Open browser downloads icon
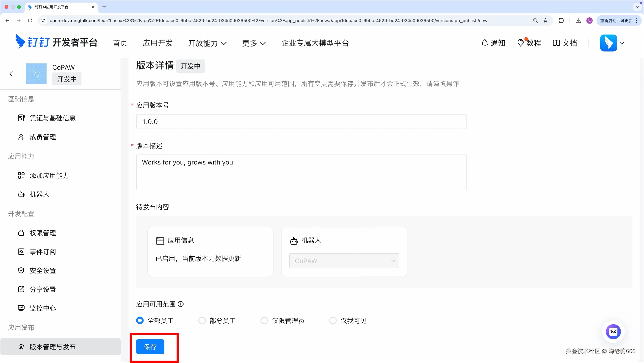The image size is (644, 363). 578,20
